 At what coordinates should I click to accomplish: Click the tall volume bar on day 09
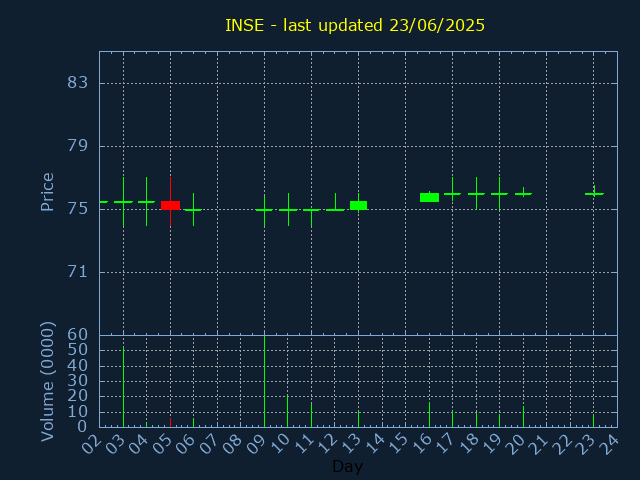264,381
